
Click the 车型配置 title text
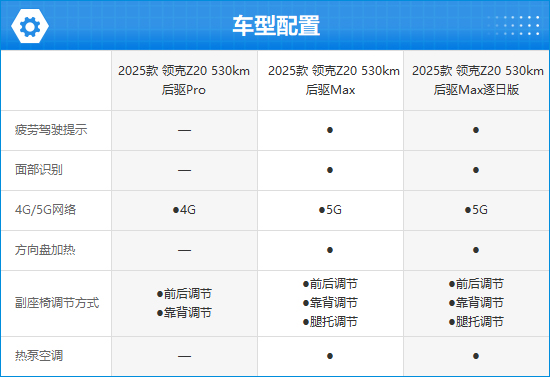coord(276,26)
